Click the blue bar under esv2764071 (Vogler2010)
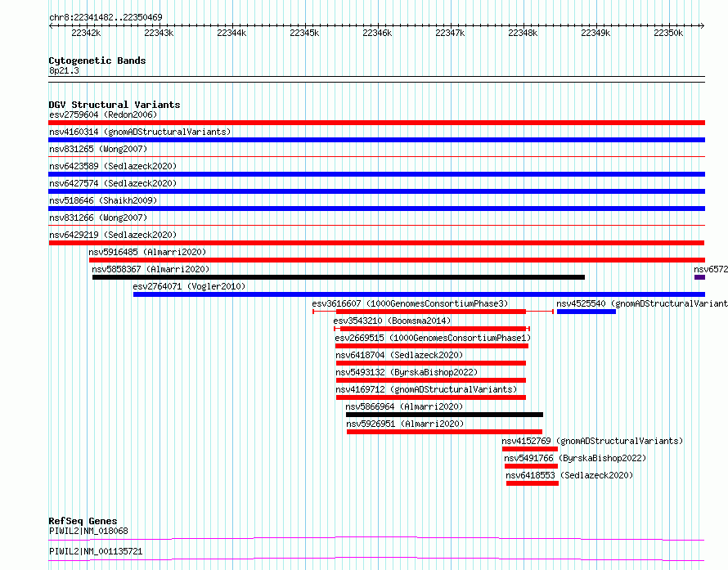The width and height of the screenshot is (728, 570). tap(419, 294)
